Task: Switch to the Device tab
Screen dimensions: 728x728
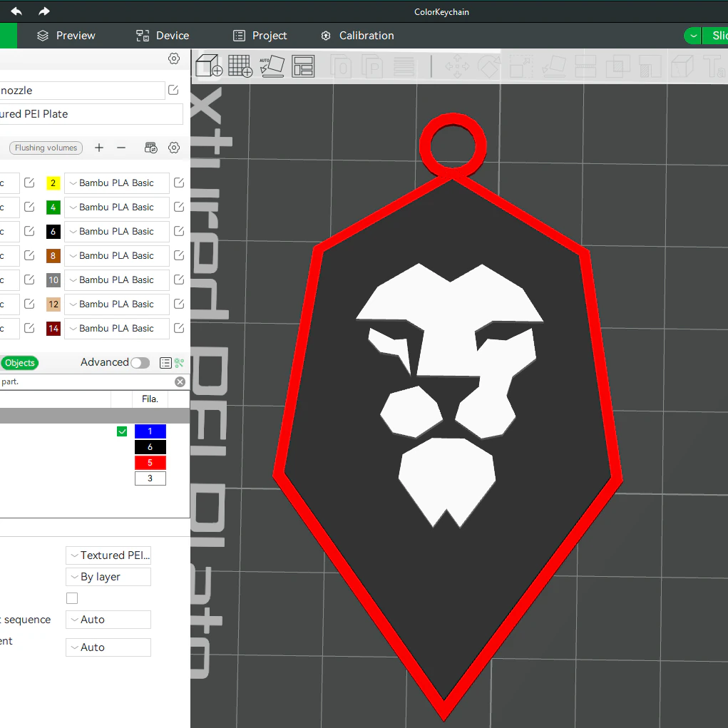Action: click(163, 36)
